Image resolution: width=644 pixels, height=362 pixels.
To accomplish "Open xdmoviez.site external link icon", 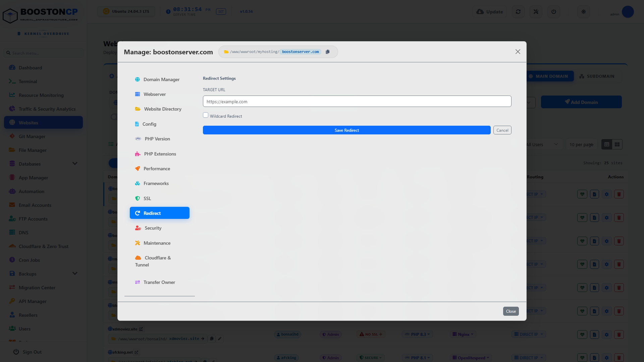I will (141, 329).
